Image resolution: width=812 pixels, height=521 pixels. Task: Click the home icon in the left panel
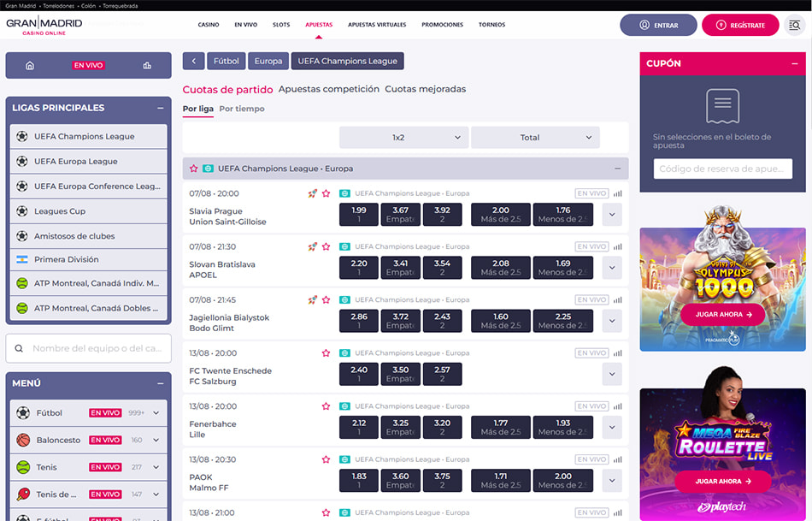point(30,65)
